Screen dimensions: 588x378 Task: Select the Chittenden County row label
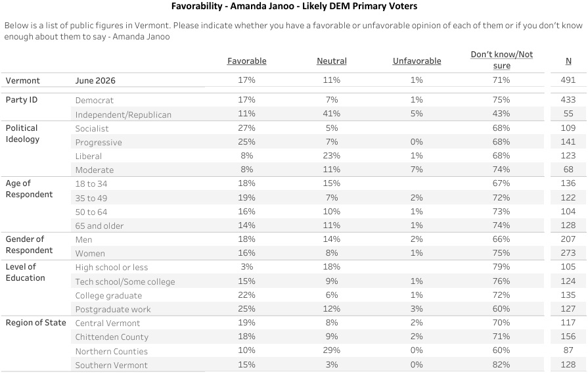112,337
